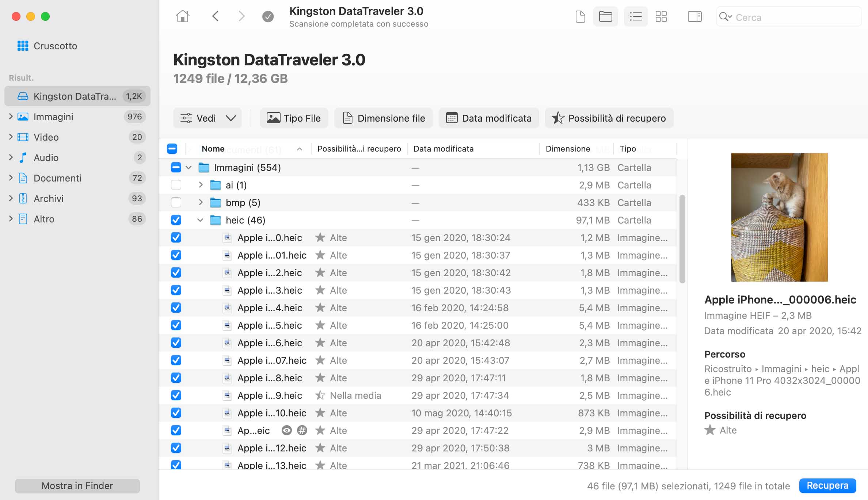868x500 pixels.
Task: Uncheck checkbox for Apple i...9.heic
Action: click(x=176, y=396)
